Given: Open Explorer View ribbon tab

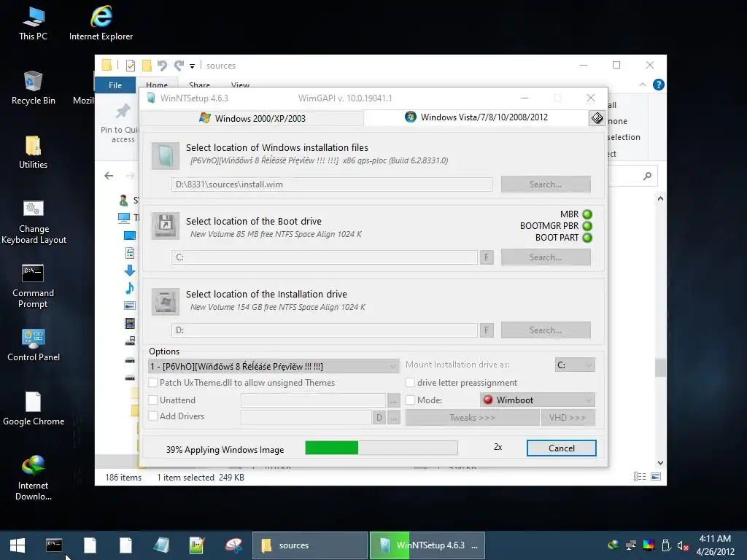Looking at the screenshot, I should click(240, 85).
